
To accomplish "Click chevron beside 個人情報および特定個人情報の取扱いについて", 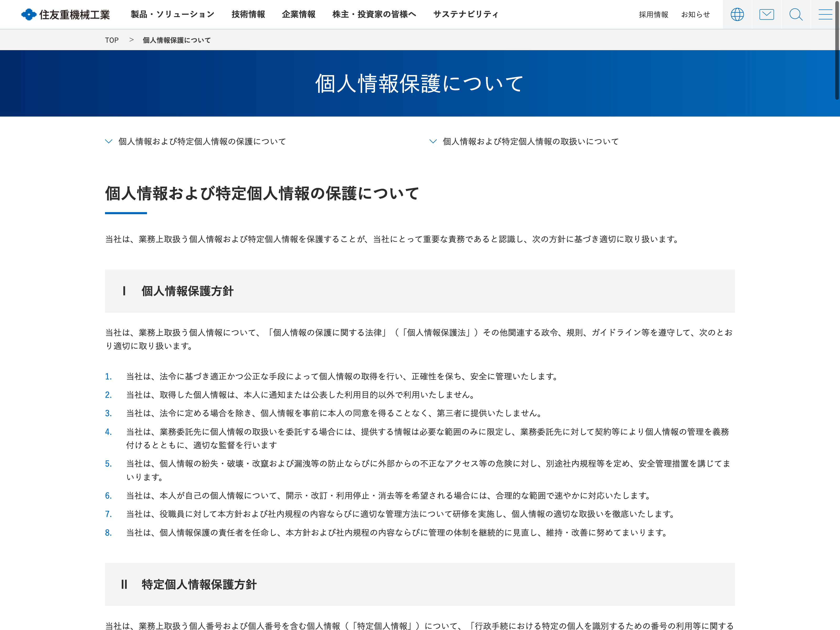I will click(x=433, y=141).
